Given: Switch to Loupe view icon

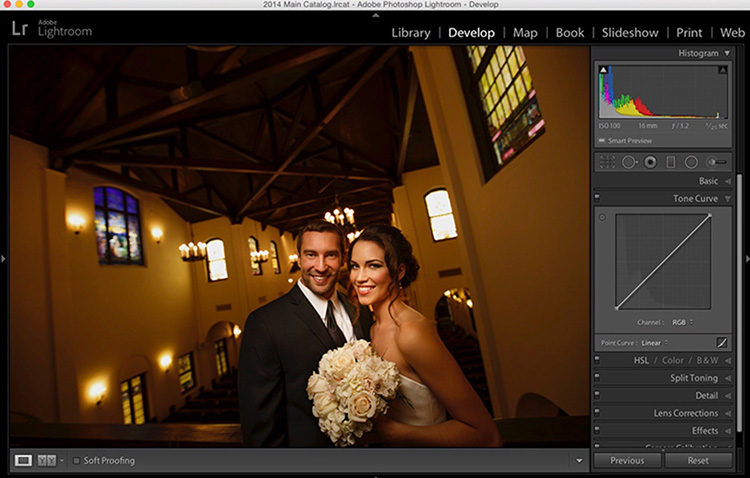Looking at the screenshot, I should click(23, 460).
